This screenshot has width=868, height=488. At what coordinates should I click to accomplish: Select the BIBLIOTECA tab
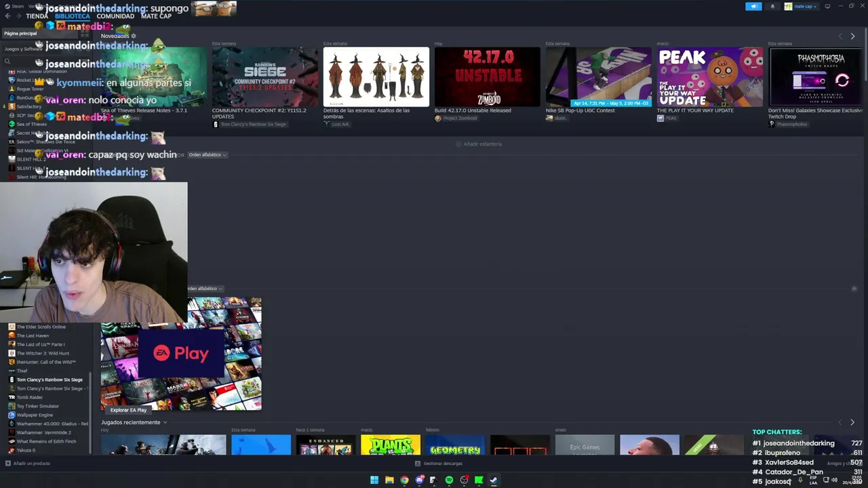tap(72, 16)
